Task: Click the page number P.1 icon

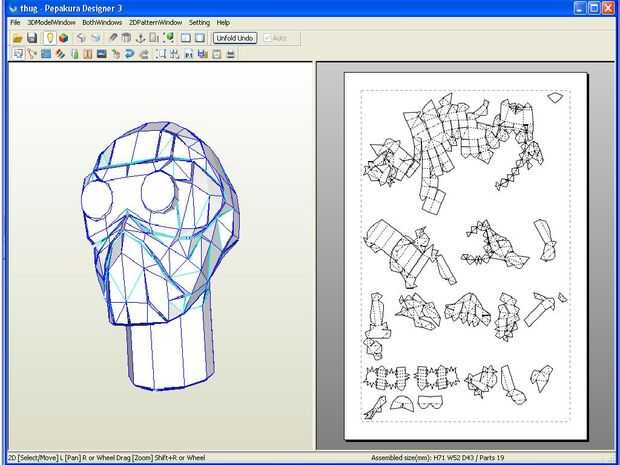Action: tap(189, 53)
